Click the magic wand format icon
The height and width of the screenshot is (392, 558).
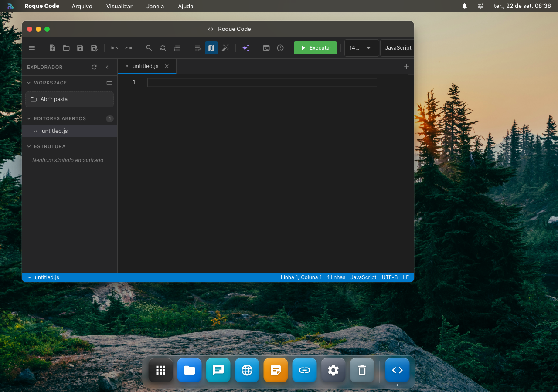pos(225,48)
